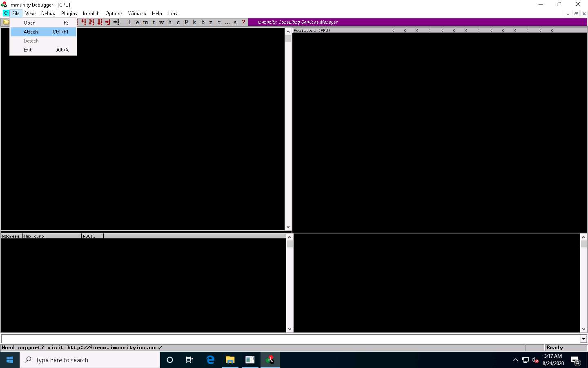Click stack pane scrollbar up arrow

click(584, 237)
